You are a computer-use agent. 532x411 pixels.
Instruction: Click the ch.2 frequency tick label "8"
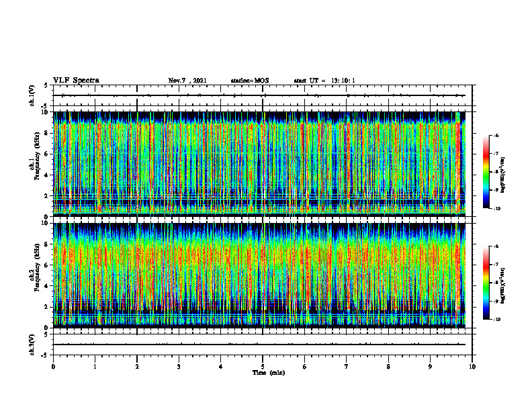tap(46, 244)
